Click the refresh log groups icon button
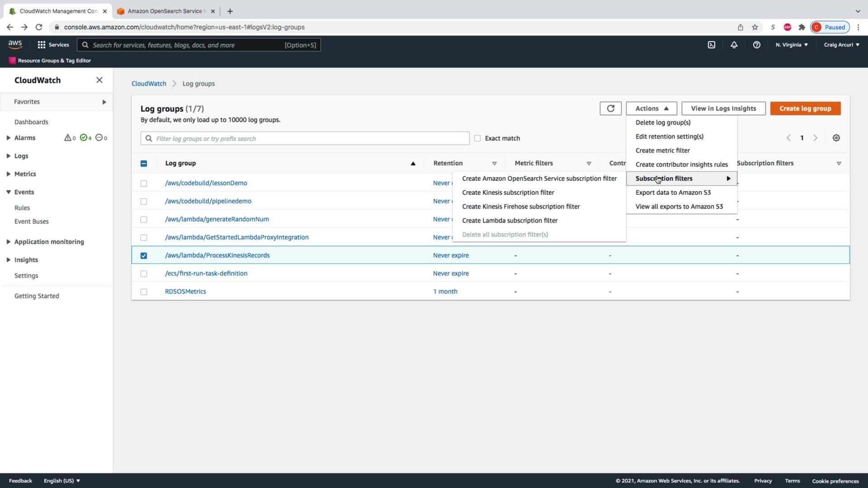868x488 pixels. tap(610, 108)
